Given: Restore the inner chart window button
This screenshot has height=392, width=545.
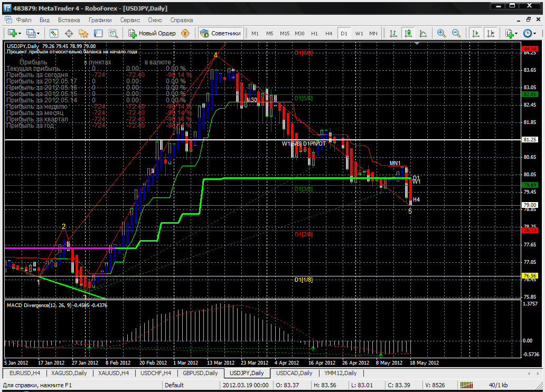Looking at the screenshot, I should click(529, 20).
